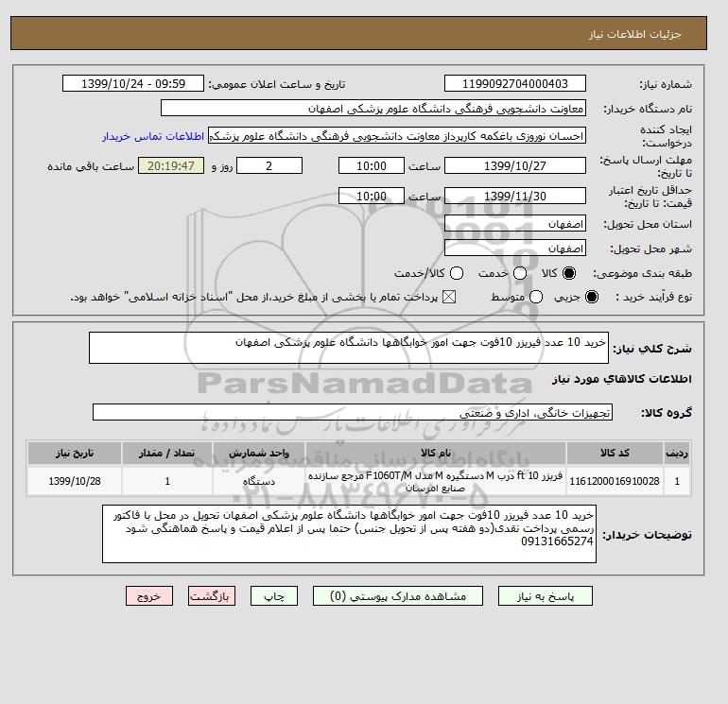Click the buyer notes text area

(x=349, y=534)
